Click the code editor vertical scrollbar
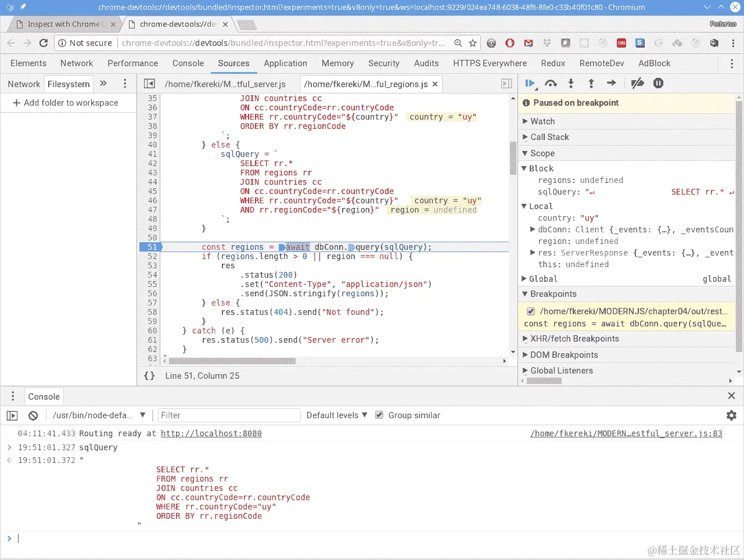The height and width of the screenshot is (560, 744). point(513,158)
